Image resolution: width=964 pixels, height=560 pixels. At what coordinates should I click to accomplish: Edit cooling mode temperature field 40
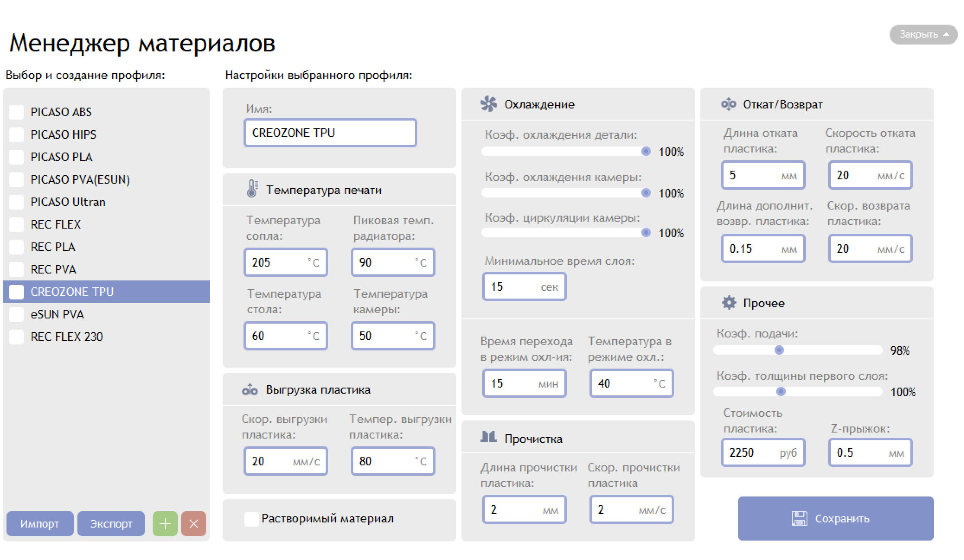tap(631, 383)
